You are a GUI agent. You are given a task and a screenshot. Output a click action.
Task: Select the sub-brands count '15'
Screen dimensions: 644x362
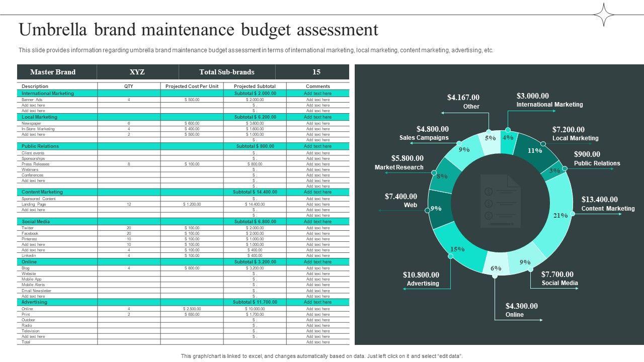click(316, 72)
